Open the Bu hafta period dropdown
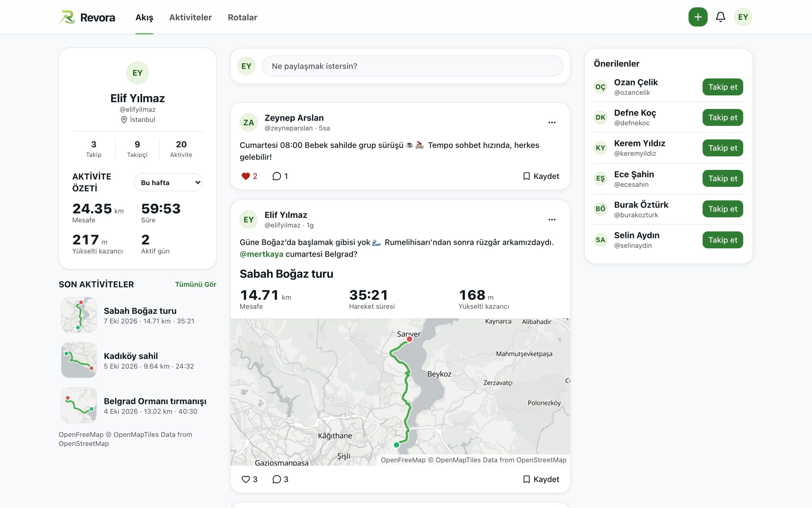Image resolution: width=812 pixels, height=508 pixels. (168, 182)
